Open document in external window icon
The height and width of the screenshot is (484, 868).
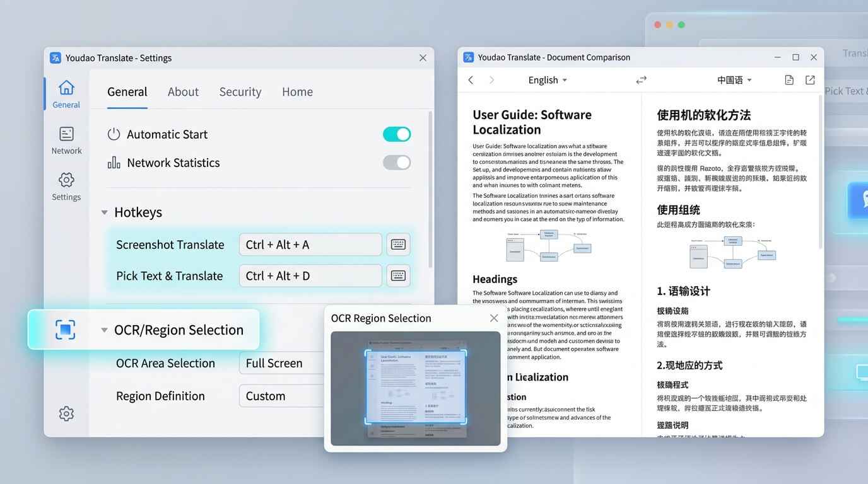click(810, 80)
